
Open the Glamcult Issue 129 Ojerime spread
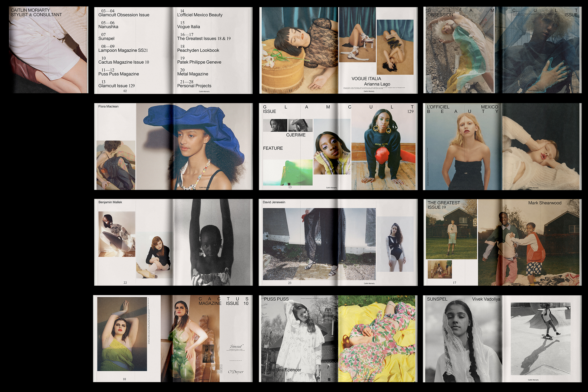click(338, 147)
